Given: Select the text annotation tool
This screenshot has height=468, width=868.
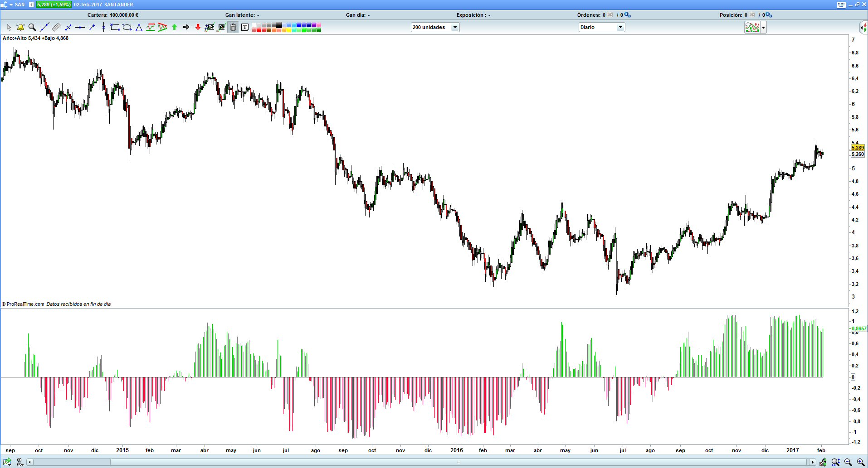Looking at the screenshot, I should [x=245, y=28].
